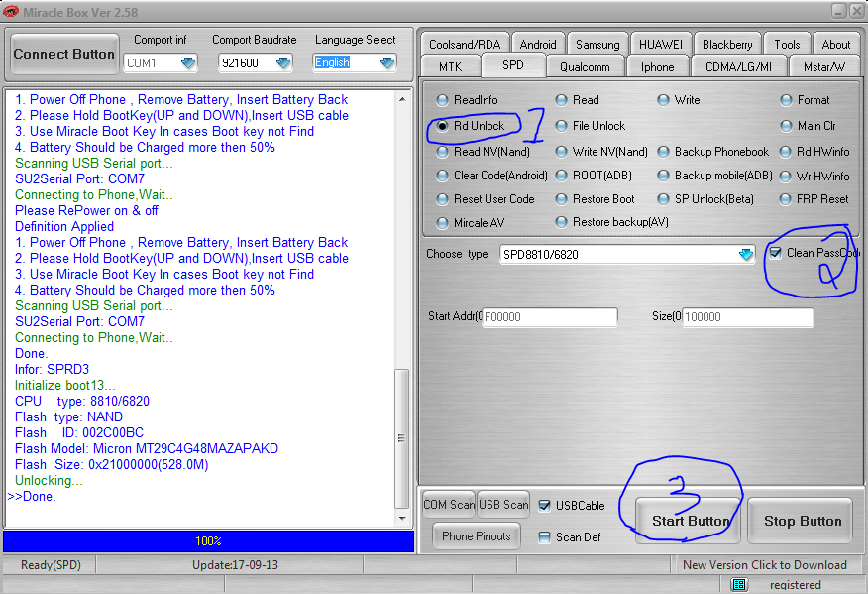
Task: Enable the Scan Def checkbox
Action: click(545, 537)
